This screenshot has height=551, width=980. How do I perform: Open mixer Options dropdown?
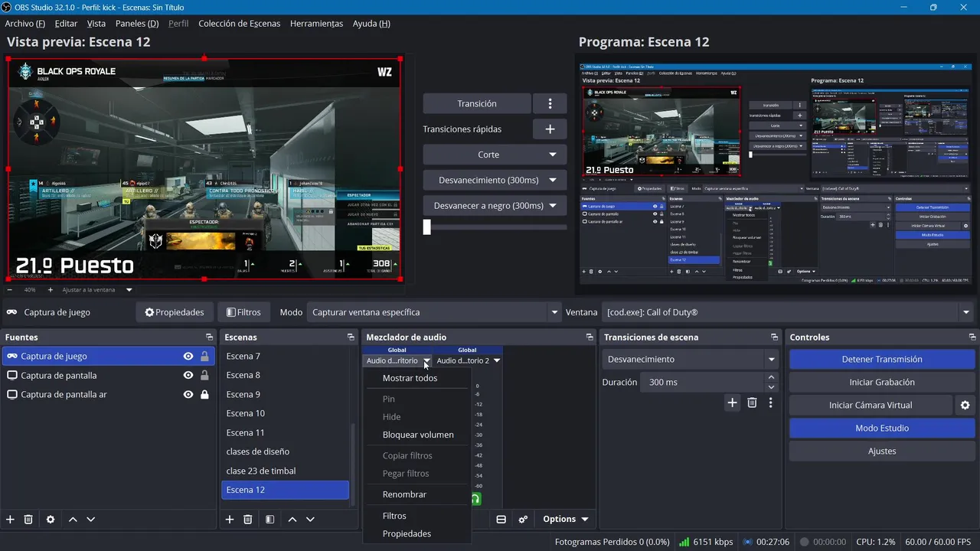[566, 519]
